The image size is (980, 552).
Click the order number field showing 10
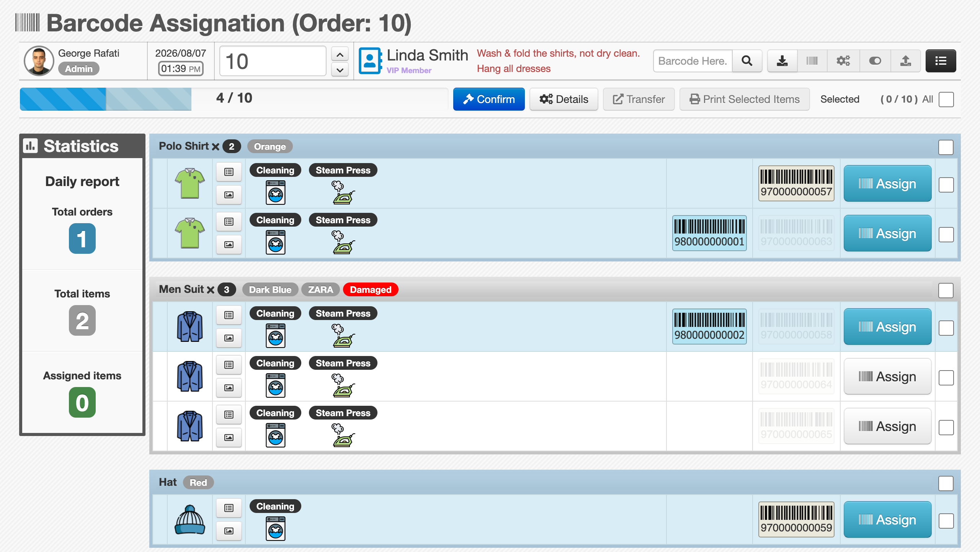[273, 61]
